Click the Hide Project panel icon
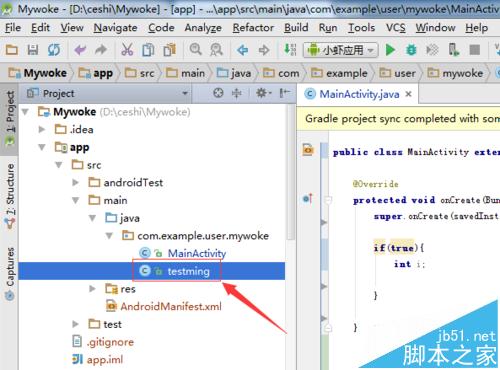The image size is (500, 370). pyautogui.click(x=284, y=93)
